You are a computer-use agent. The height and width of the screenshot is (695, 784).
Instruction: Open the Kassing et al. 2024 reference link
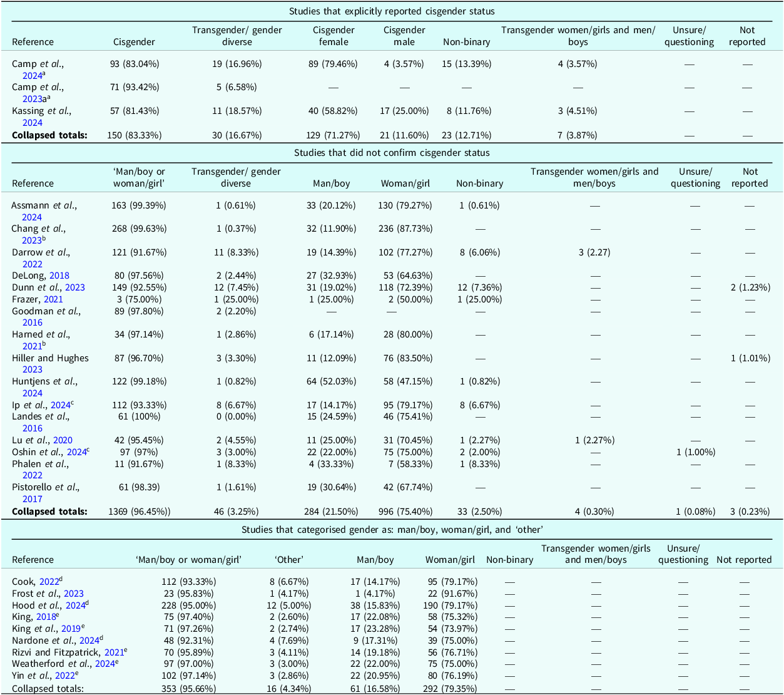coord(33,123)
